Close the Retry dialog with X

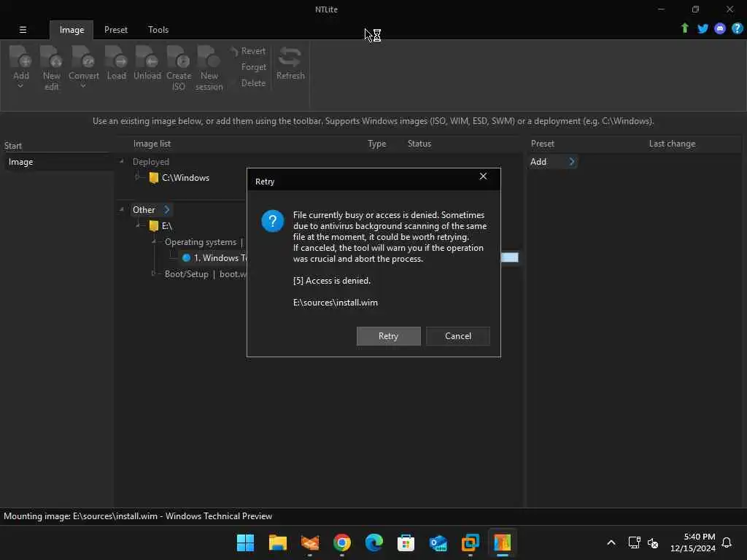[483, 176]
